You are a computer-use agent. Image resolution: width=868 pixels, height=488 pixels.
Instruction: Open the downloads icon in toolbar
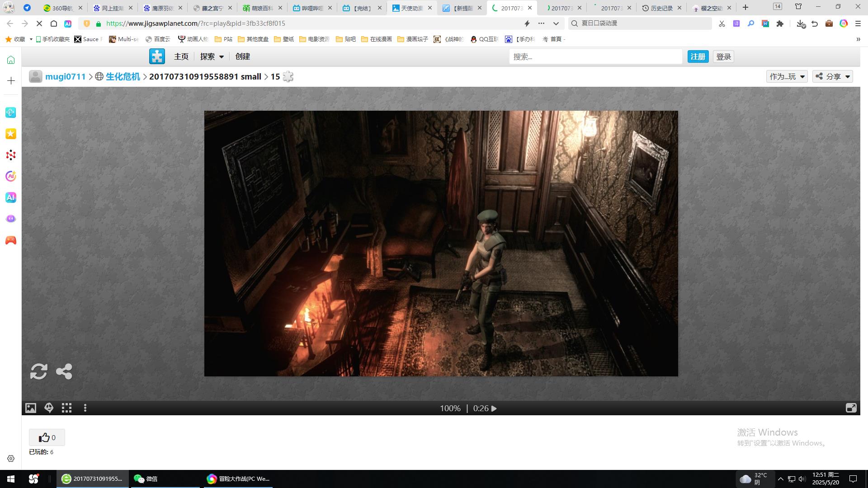coord(801,23)
